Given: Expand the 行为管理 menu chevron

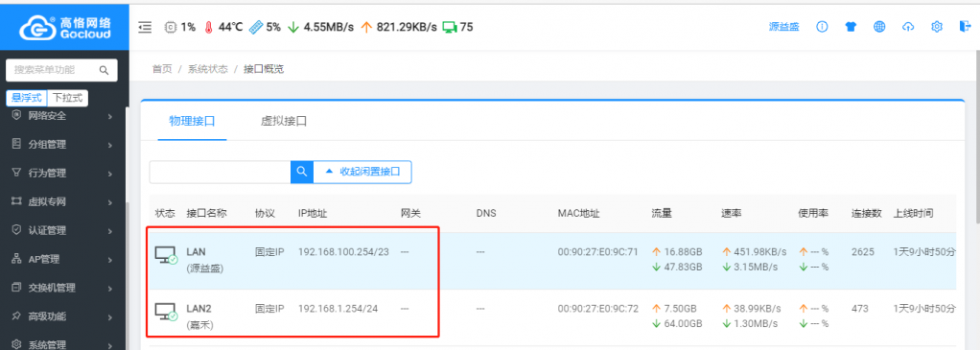Looking at the screenshot, I should [x=109, y=174].
